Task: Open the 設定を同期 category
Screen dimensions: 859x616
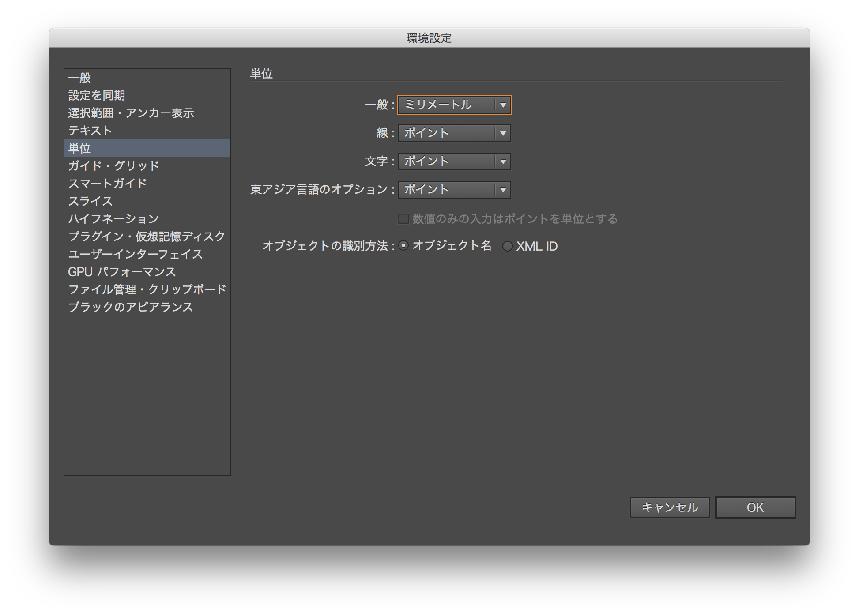Action: tap(97, 95)
